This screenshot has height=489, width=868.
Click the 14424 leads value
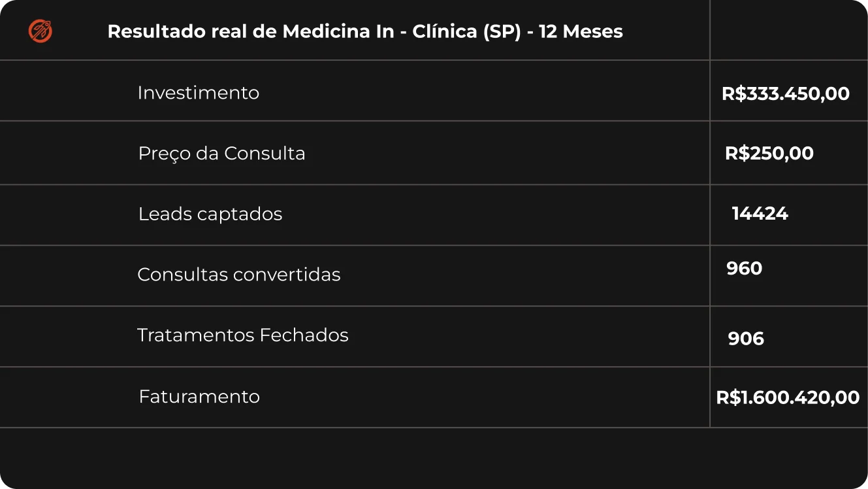coord(760,214)
